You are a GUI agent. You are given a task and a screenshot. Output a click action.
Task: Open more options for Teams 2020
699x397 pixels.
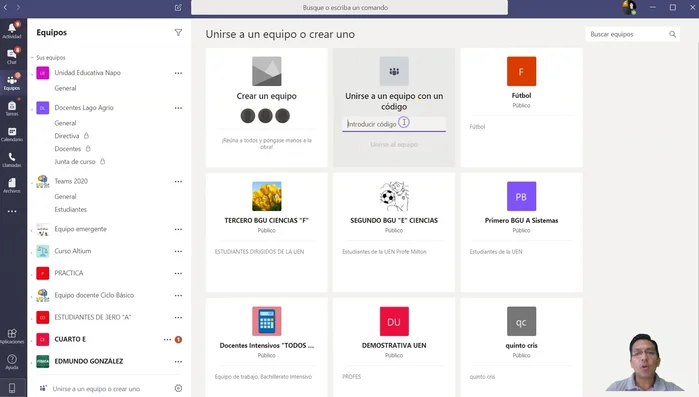pos(178,181)
